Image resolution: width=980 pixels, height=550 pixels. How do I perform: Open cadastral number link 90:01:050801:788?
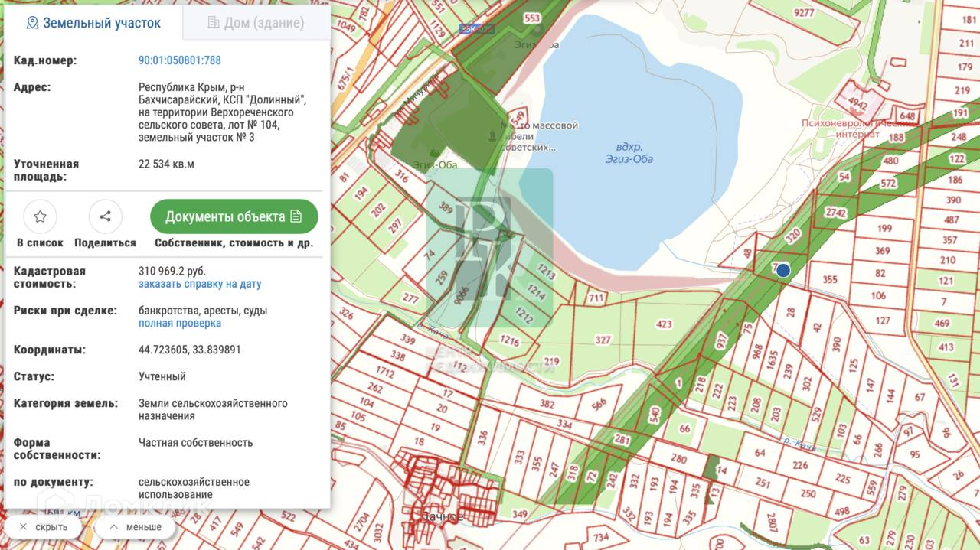click(x=180, y=60)
